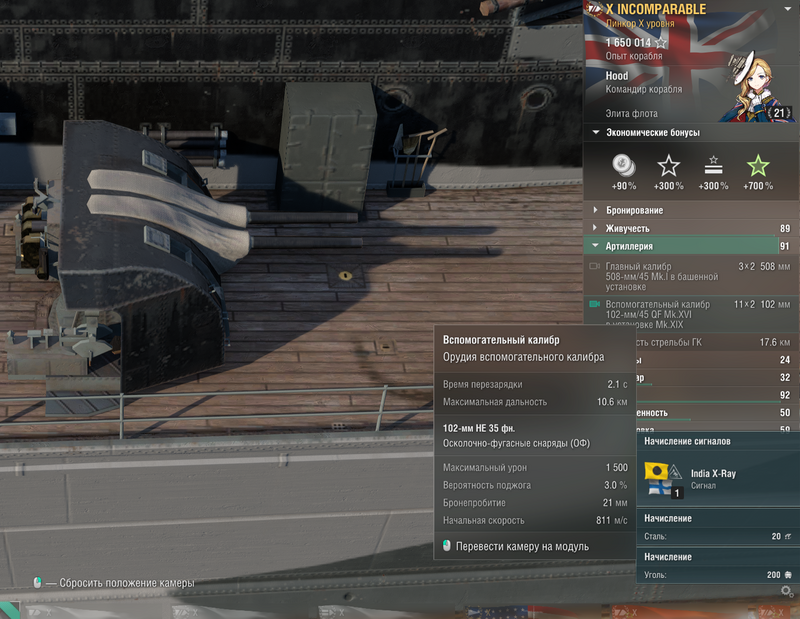800x619 pixels.
Task: Click the Начисление сигналов header
Action: click(687, 441)
